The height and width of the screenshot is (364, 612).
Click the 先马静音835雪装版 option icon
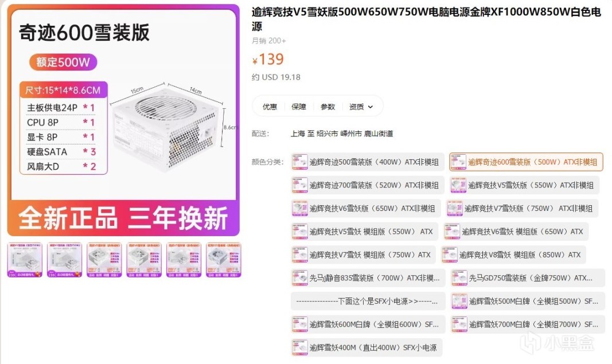(x=300, y=278)
